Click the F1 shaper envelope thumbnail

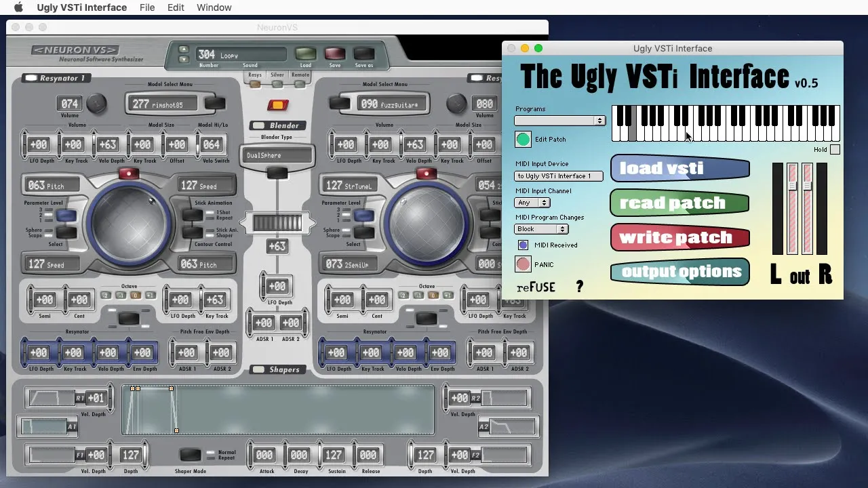[x=52, y=455]
